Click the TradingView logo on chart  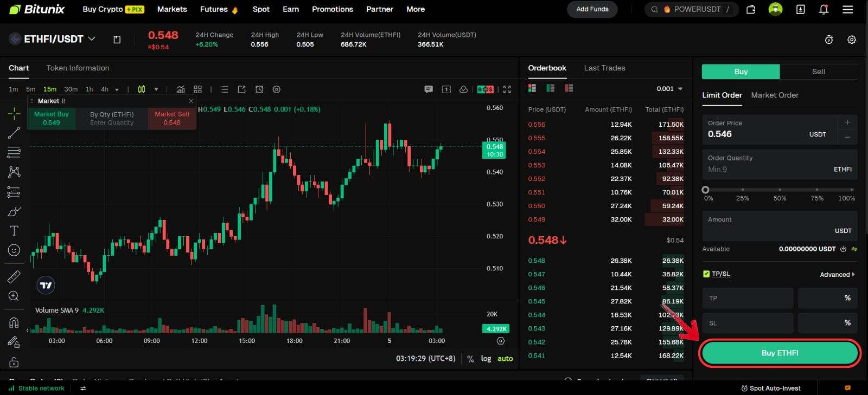tap(46, 285)
